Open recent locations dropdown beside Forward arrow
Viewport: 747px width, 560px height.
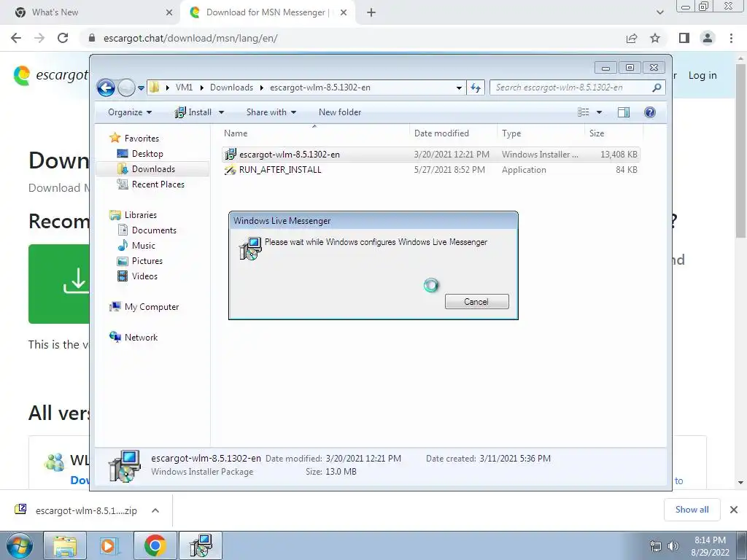(141, 88)
